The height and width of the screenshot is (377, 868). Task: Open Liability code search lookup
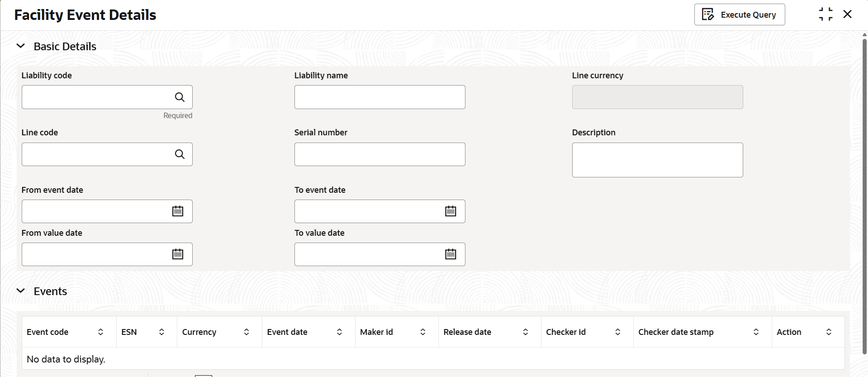pos(180,97)
